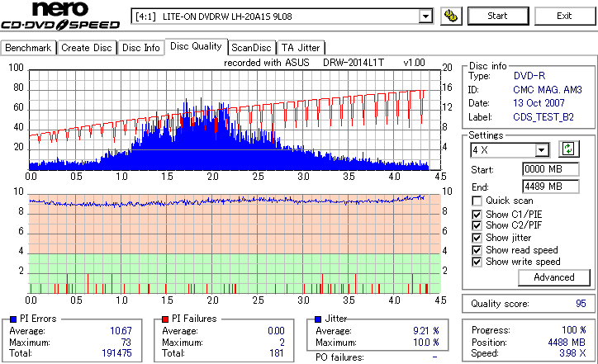This screenshot has width=598, height=364.
Task: Click the PI Errors maximum 73
Action: pos(126,343)
